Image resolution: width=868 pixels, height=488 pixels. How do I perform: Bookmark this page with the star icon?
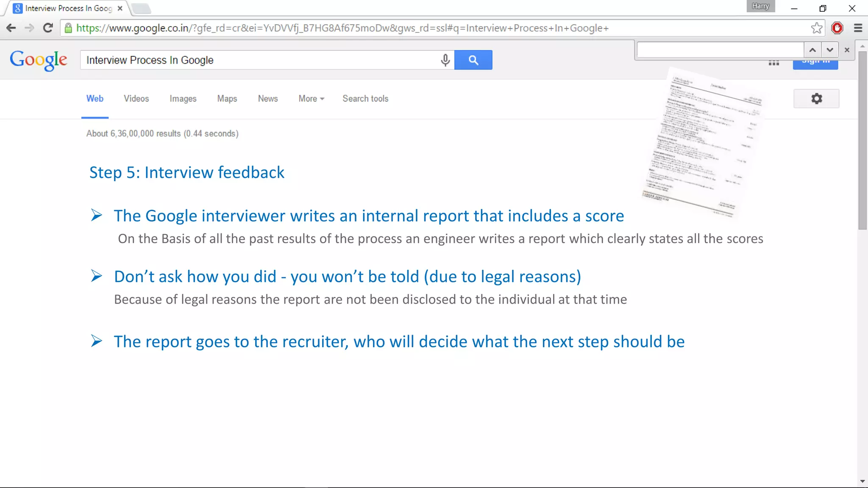click(816, 28)
